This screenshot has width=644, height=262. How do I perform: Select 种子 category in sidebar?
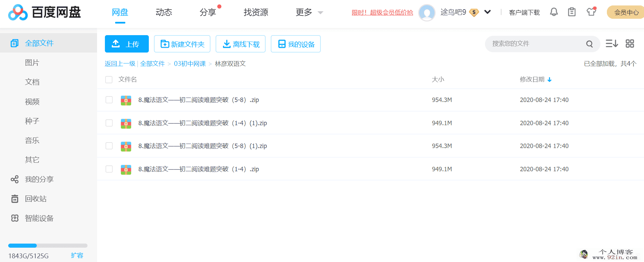(32, 121)
